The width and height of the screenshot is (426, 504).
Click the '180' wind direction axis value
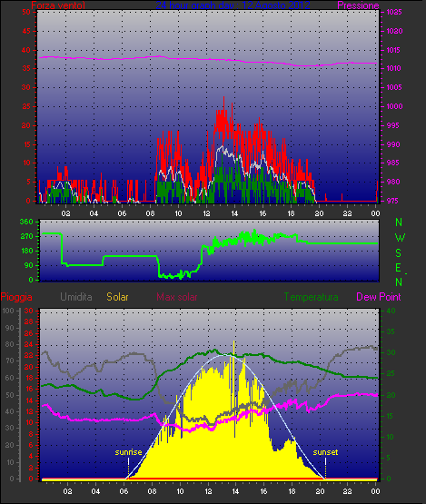[26, 251]
